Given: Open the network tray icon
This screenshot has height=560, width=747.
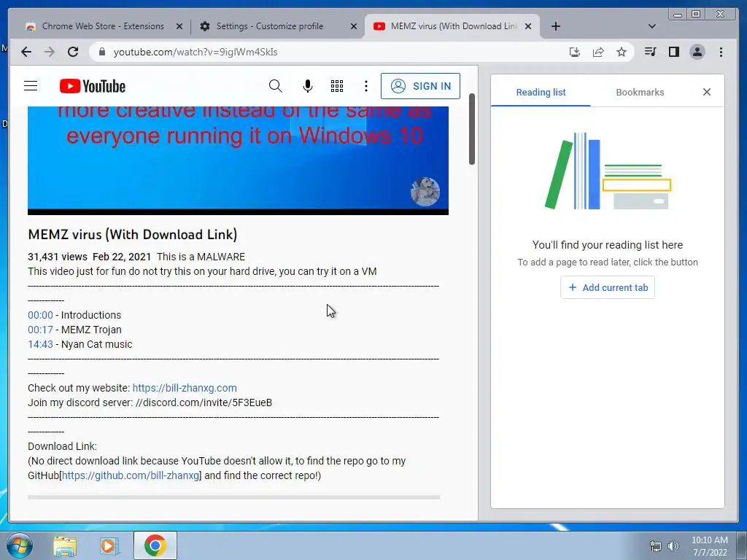Looking at the screenshot, I should (656, 546).
